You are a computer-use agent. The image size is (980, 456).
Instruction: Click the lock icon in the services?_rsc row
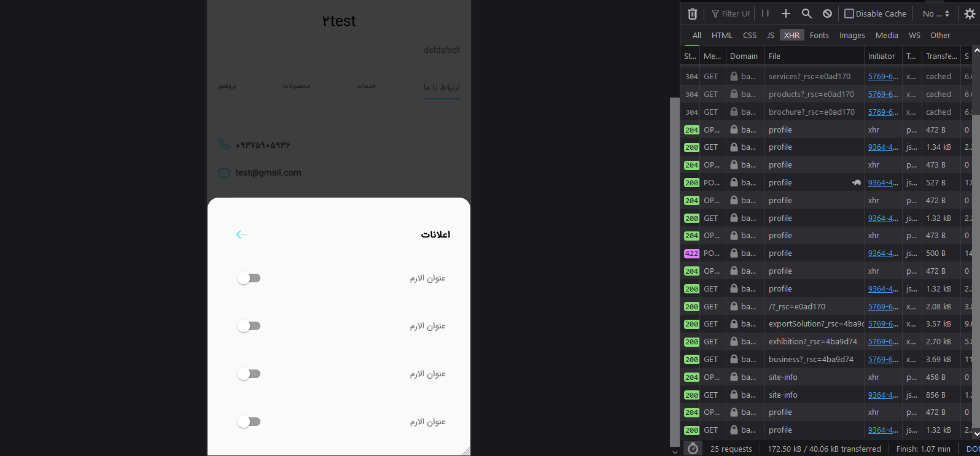pos(734,77)
